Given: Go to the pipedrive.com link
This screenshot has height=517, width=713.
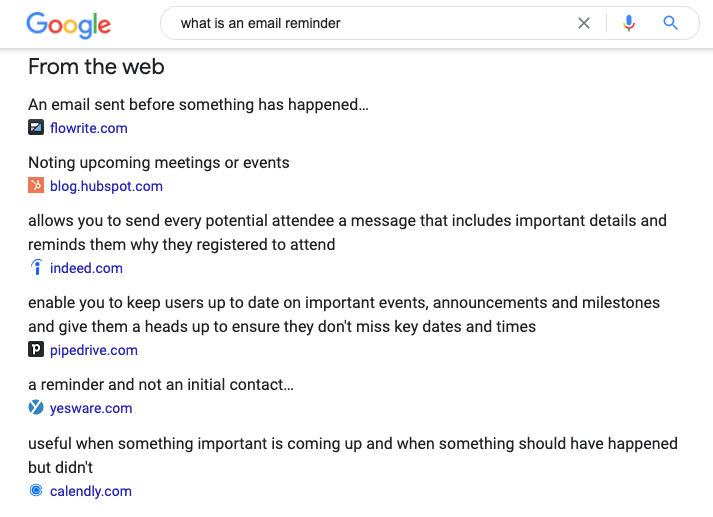Looking at the screenshot, I should (94, 350).
